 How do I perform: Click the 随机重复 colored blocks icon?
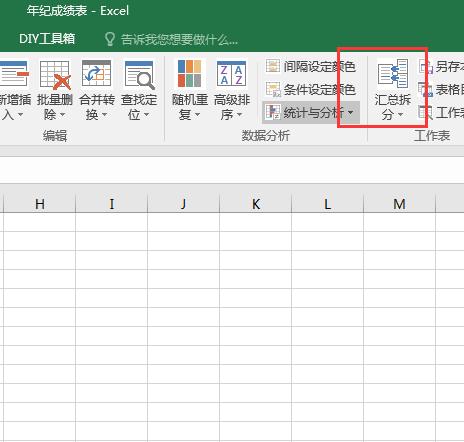pyautogui.click(x=189, y=73)
